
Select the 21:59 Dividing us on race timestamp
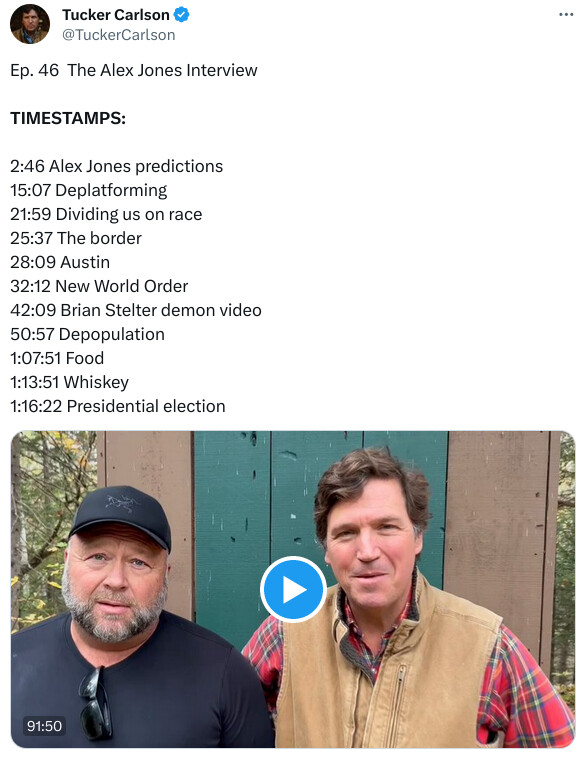pos(106,215)
